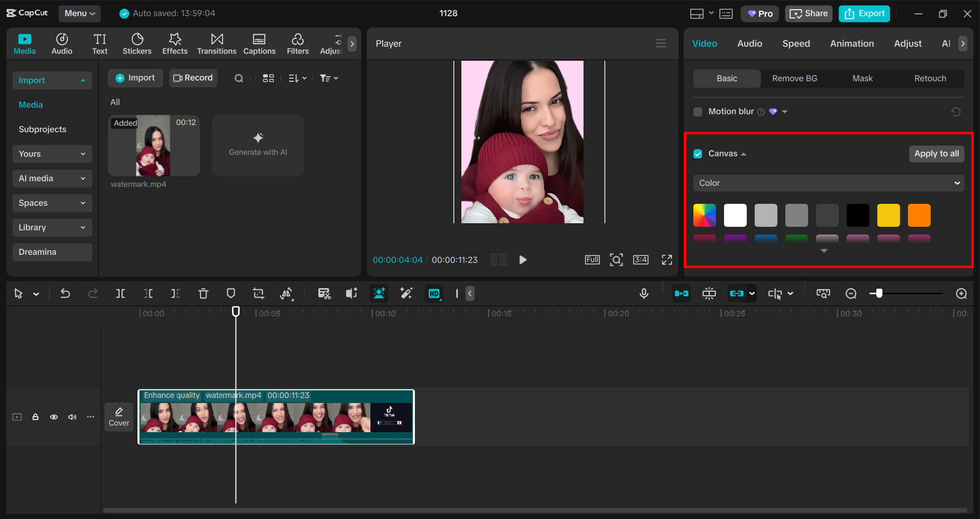Pick the orange canvas color swatch
This screenshot has height=519, width=980.
[919, 215]
